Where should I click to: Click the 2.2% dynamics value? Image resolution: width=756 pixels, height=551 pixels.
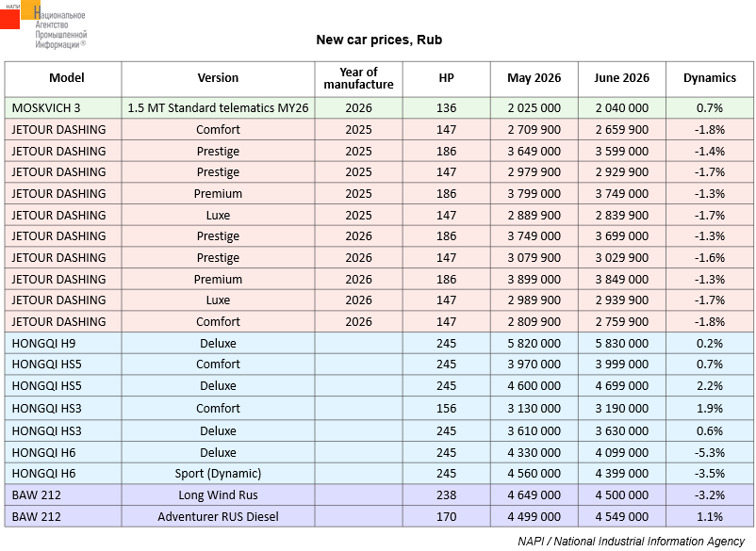point(709,386)
